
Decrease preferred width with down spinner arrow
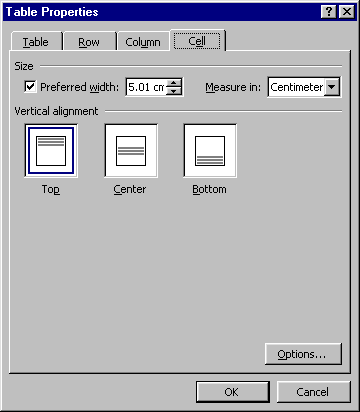[x=174, y=91]
